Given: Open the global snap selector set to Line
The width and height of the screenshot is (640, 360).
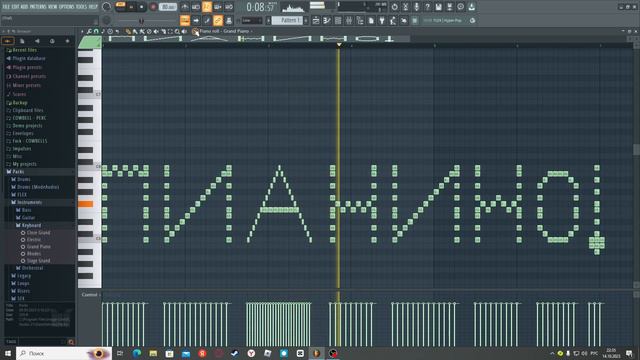Looking at the screenshot, I should (x=251, y=20).
